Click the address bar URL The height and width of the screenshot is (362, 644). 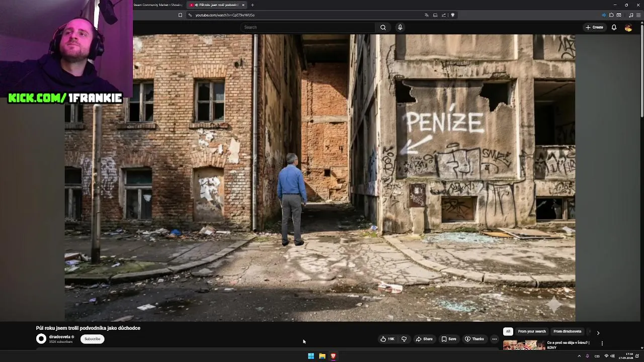click(x=225, y=15)
